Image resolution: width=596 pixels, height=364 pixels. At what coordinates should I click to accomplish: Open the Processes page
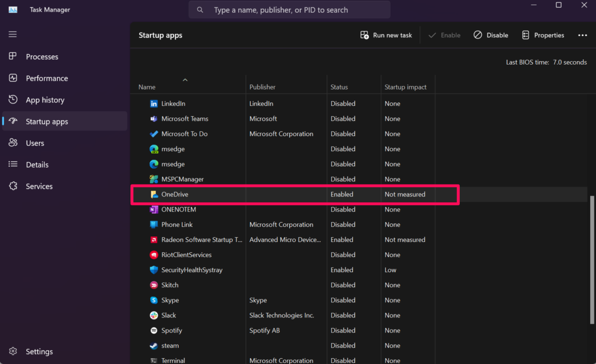(x=42, y=57)
